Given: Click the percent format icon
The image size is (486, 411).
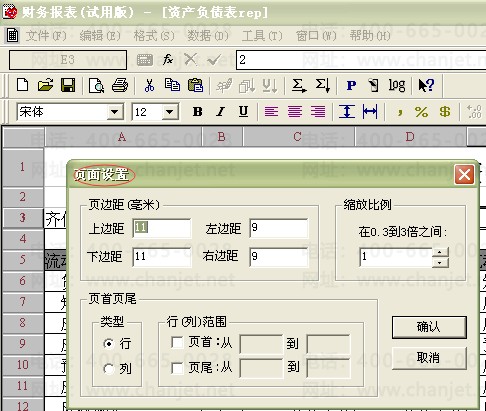Looking at the screenshot, I should pyautogui.click(x=421, y=112).
